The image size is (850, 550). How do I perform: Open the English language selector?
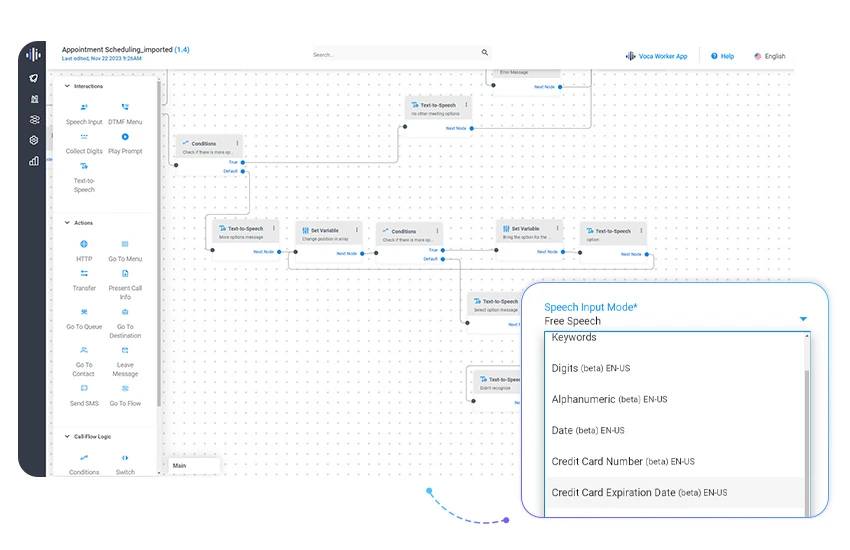pos(769,56)
